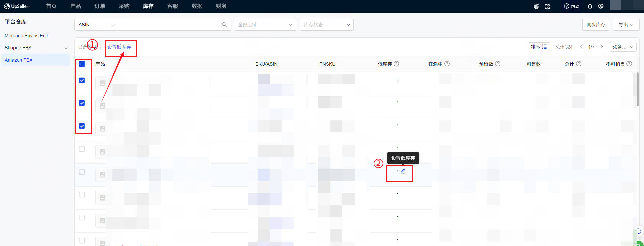The width and height of the screenshot is (644, 246).
Task: Open the notifications bell
Action: pyautogui.click(x=590, y=6)
